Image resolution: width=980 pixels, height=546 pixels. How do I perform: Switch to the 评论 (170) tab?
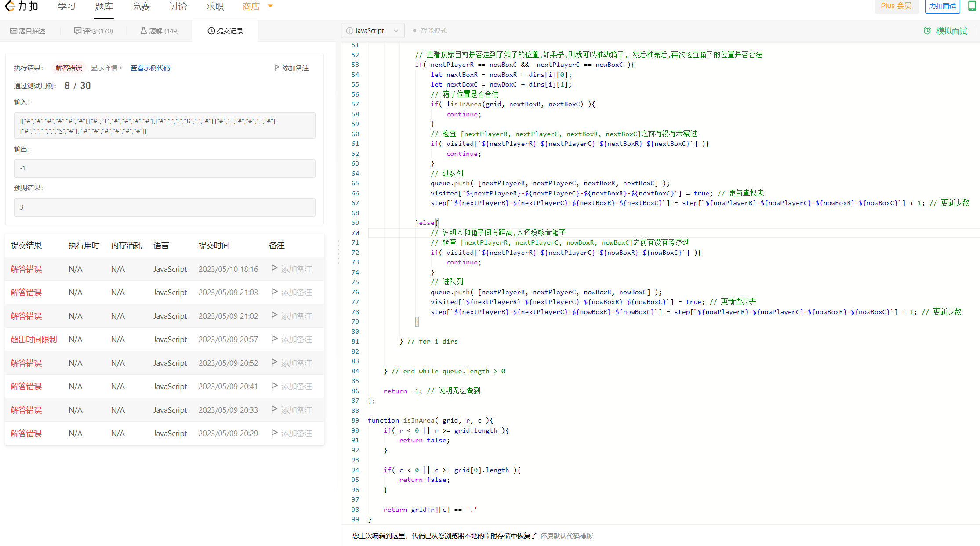click(x=94, y=31)
